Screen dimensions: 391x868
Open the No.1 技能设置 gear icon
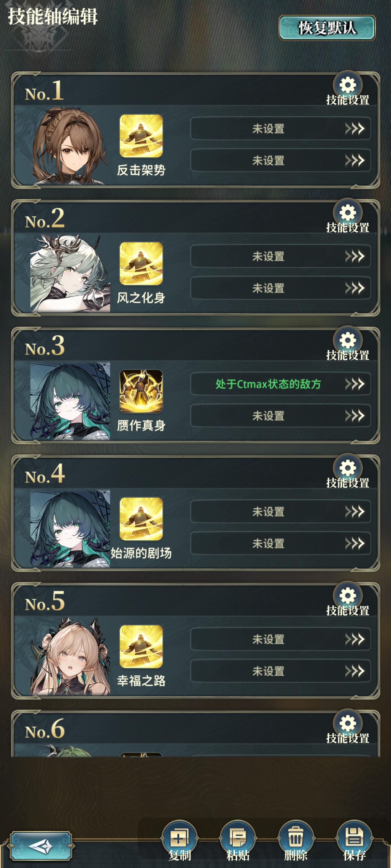pyautogui.click(x=348, y=85)
